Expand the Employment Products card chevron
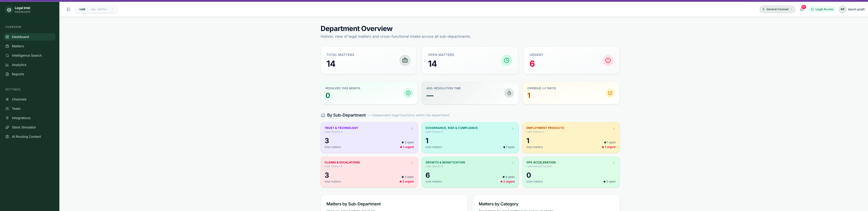The width and height of the screenshot is (868, 211). [614, 128]
